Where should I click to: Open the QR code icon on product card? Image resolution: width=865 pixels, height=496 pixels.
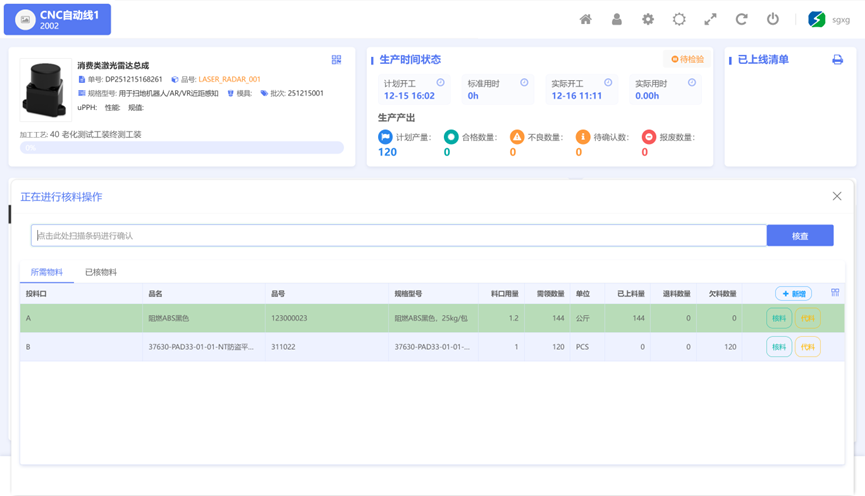click(336, 60)
